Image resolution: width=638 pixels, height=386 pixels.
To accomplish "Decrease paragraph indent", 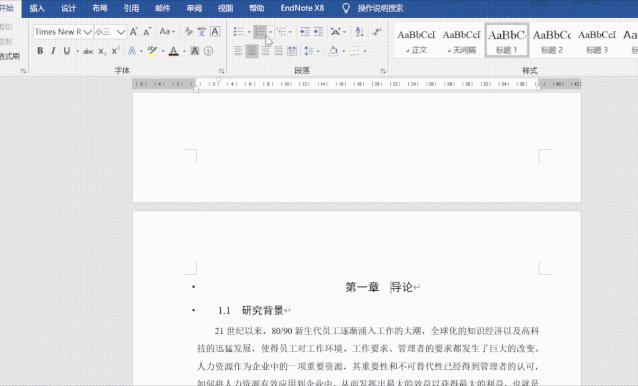I will [x=304, y=32].
